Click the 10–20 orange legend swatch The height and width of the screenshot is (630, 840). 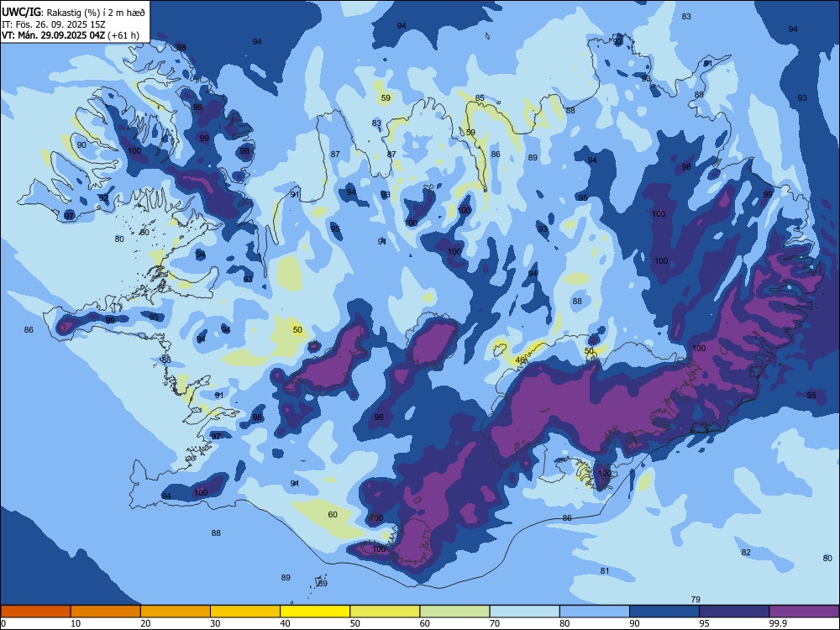click(x=106, y=612)
